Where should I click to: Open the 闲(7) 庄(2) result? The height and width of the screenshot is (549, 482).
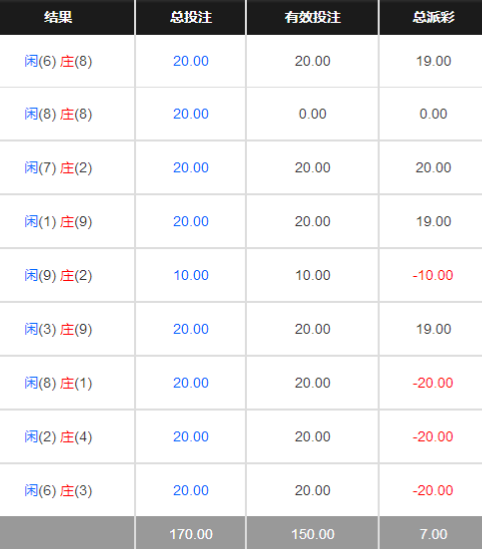(58, 168)
